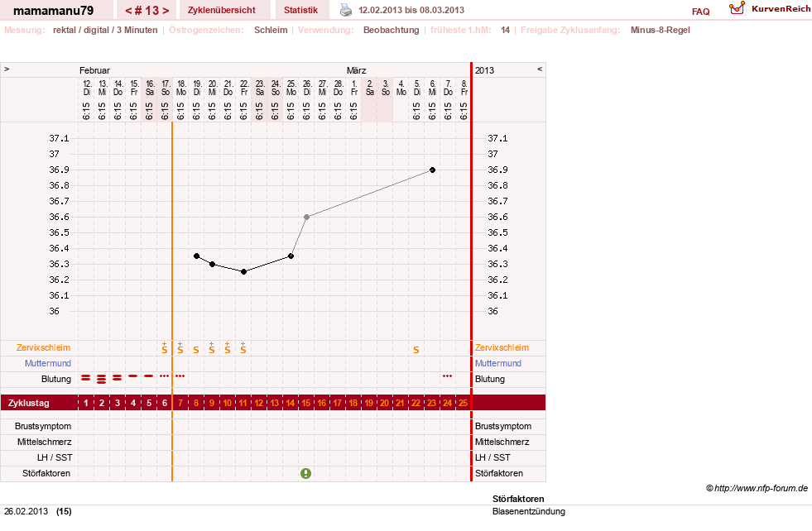Click the light bleeding symbol on cycle day 4

pos(133,376)
